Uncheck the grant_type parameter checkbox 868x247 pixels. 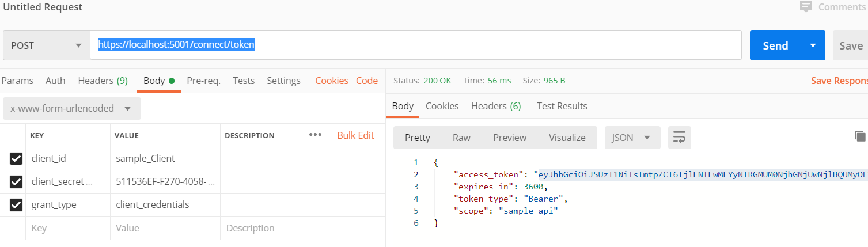[16, 205]
